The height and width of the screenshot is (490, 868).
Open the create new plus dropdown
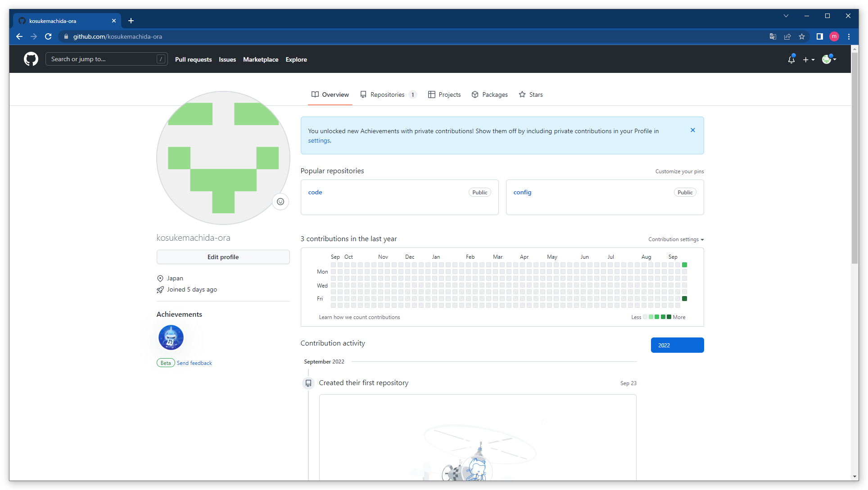(809, 59)
